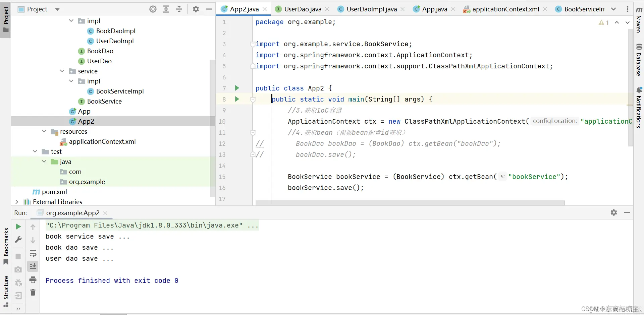Click the editor horizontal scrollbar
644x315 pixels.
(x=410, y=203)
